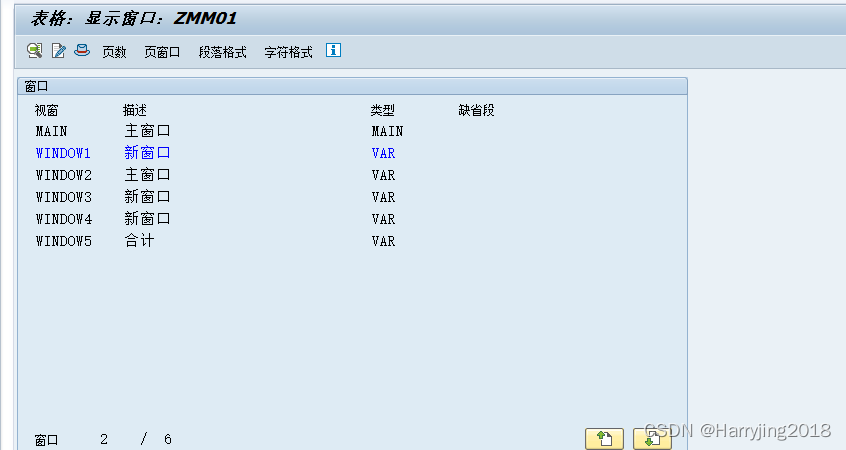The height and width of the screenshot is (450, 846).
Task: Click the 描述 column header
Action: tap(134, 111)
